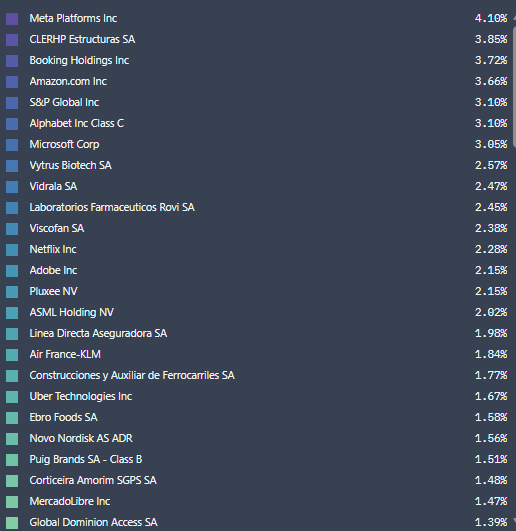Click the 1.84% weight value

pos(491,354)
